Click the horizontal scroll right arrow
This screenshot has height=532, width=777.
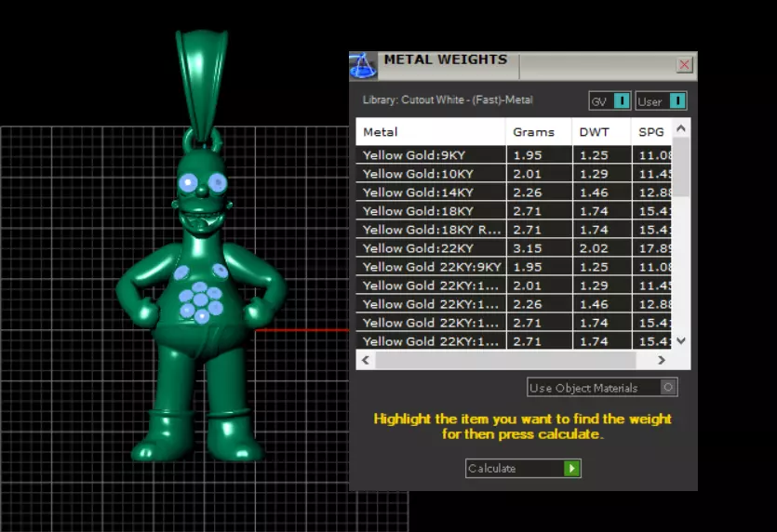(x=661, y=360)
